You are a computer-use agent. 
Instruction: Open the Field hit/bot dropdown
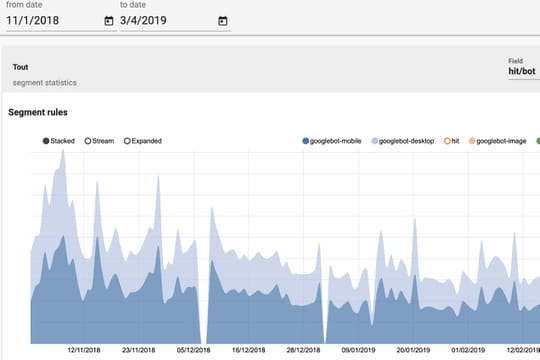coord(524,71)
